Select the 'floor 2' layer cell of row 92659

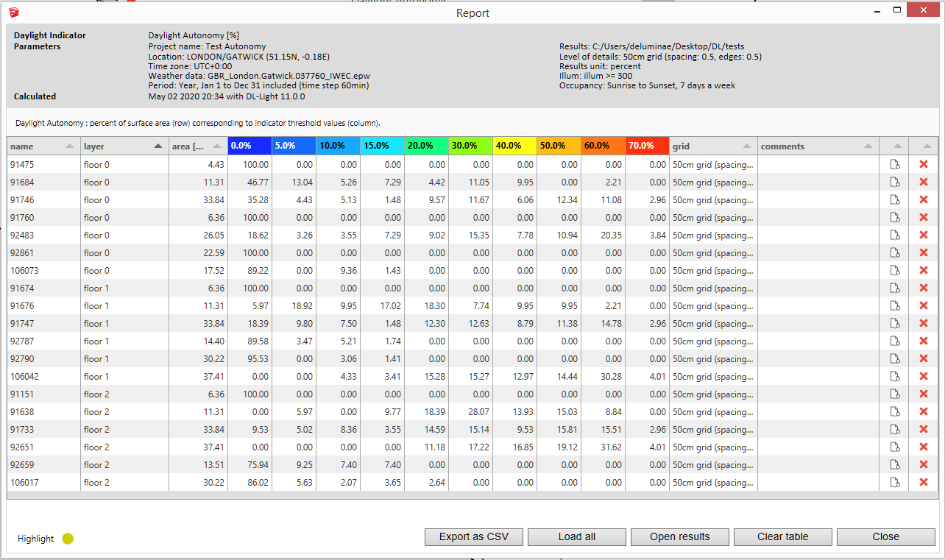point(125,464)
